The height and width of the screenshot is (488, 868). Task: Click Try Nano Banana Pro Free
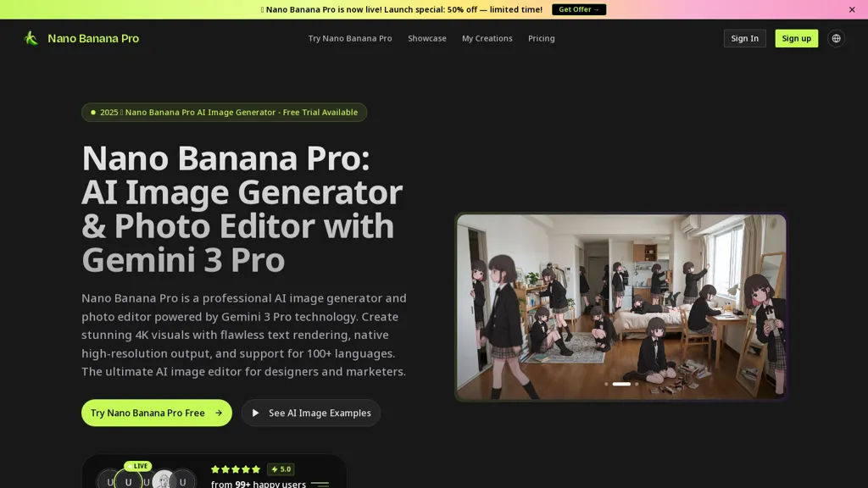157,413
